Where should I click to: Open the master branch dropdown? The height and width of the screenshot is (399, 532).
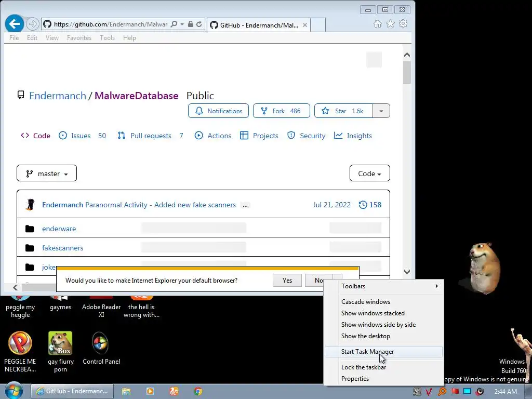pyautogui.click(x=47, y=174)
